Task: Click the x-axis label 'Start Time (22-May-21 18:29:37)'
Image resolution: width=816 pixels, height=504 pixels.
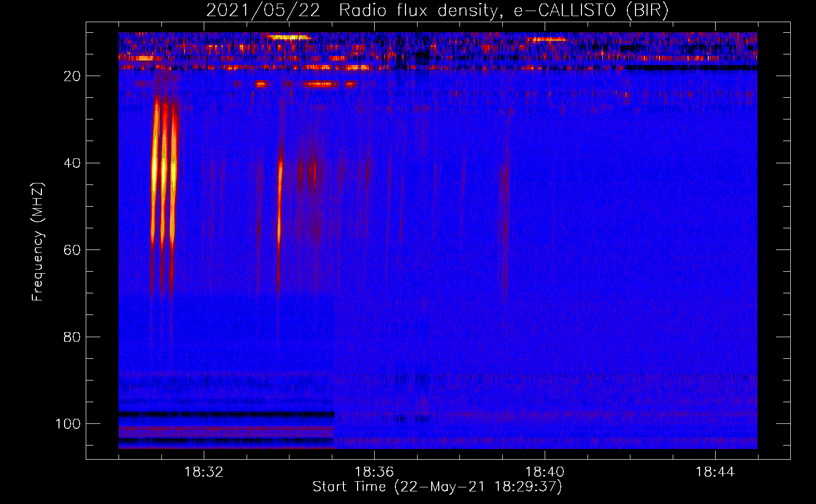Action: coord(437,487)
